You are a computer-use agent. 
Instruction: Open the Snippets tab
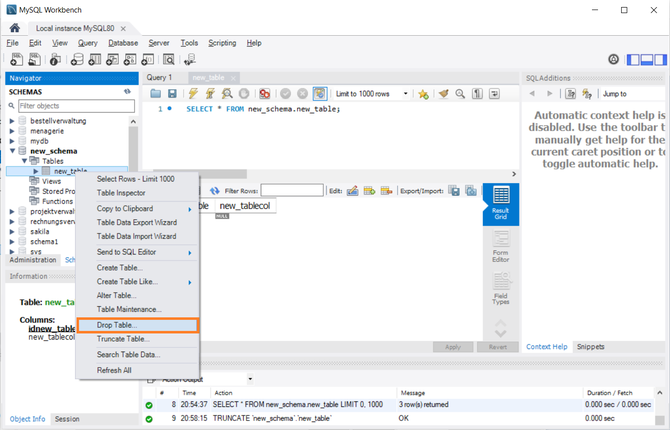pyautogui.click(x=591, y=347)
